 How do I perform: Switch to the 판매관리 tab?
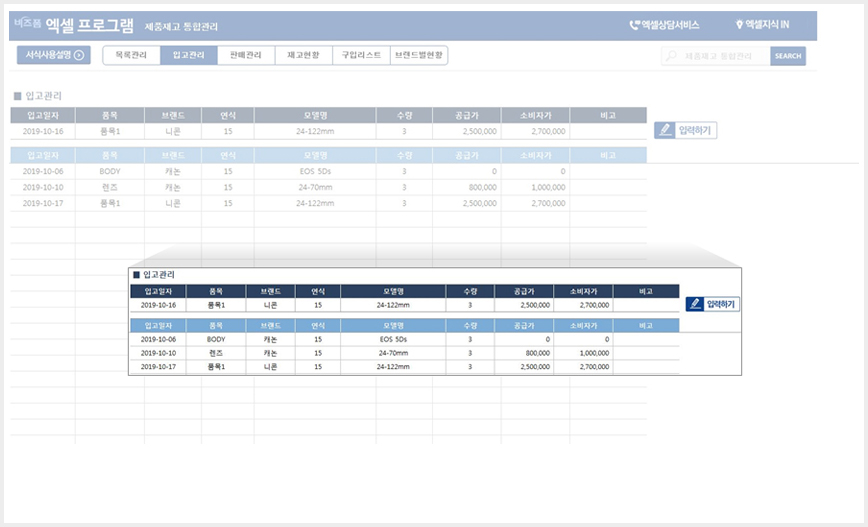click(246, 55)
